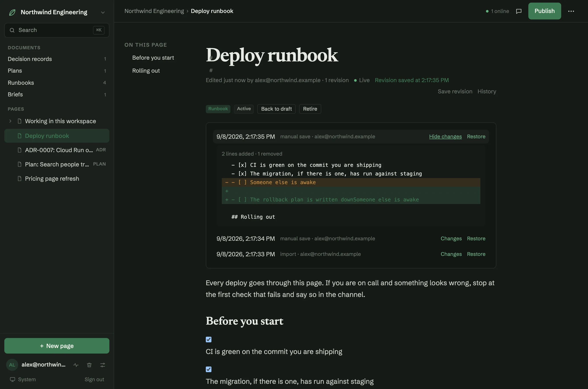Image resolution: width=588 pixels, height=389 pixels.
Task: Focus the Search field
Action: tap(57, 30)
